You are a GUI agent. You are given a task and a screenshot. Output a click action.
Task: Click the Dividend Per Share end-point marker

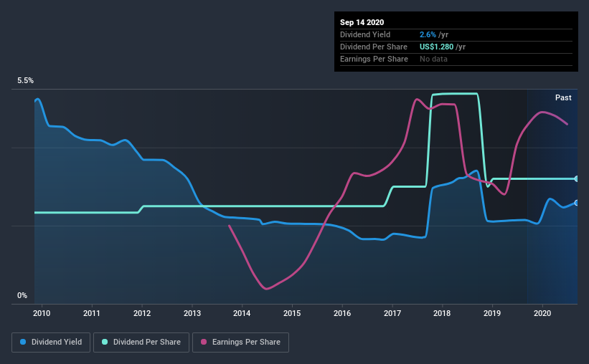coord(577,178)
